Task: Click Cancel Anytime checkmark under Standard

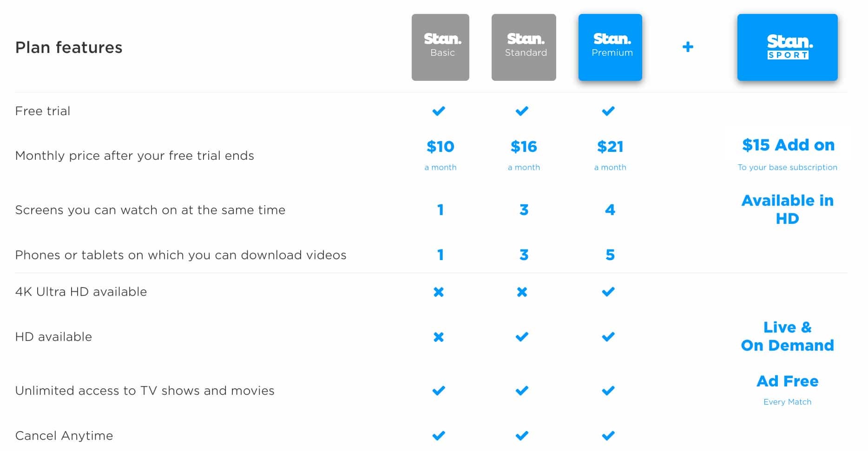Action: pyautogui.click(x=522, y=436)
